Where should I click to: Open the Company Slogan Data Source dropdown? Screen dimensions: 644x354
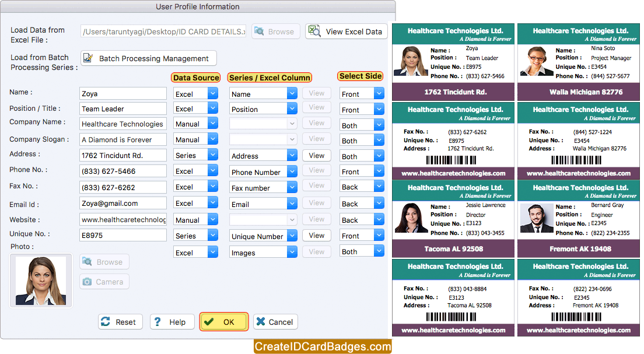pos(195,139)
